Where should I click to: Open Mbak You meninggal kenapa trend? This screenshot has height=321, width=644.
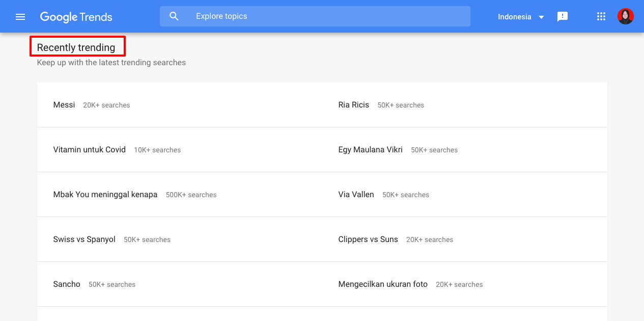tap(105, 195)
